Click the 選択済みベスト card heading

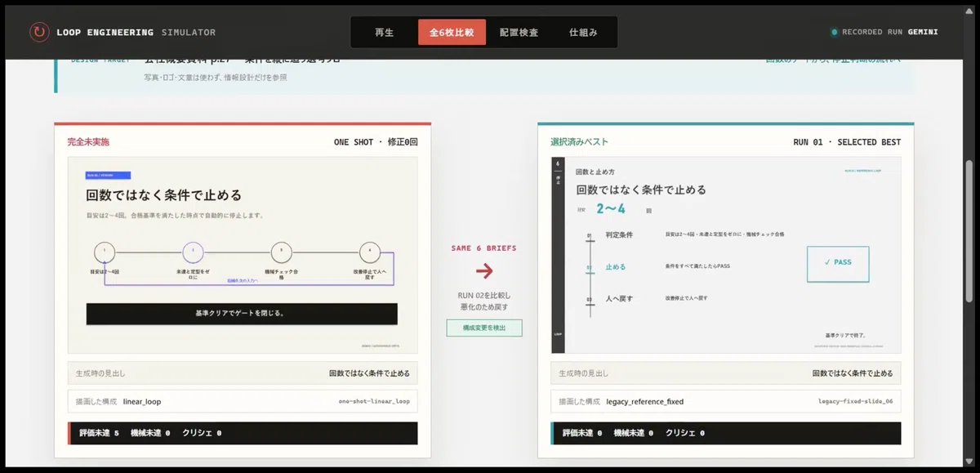pyautogui.click(x=580, y=141)
